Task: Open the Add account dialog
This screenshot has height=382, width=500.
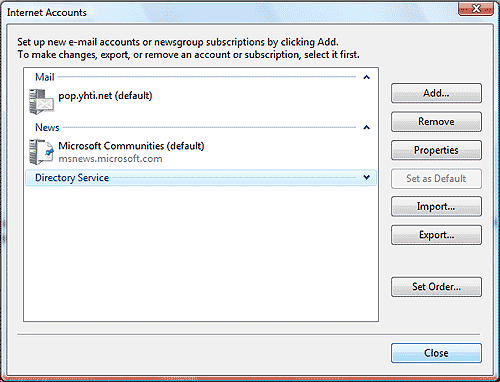Action: pos(436,93)
